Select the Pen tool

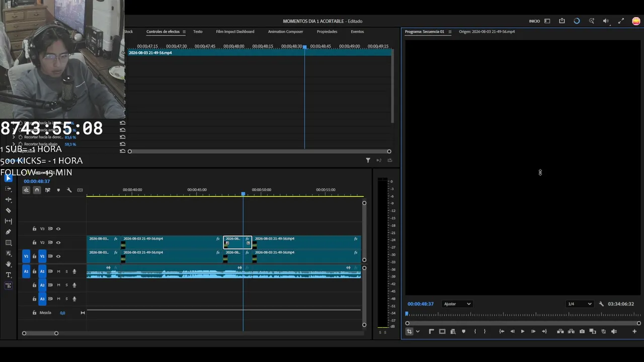click(x=9, y=232)
